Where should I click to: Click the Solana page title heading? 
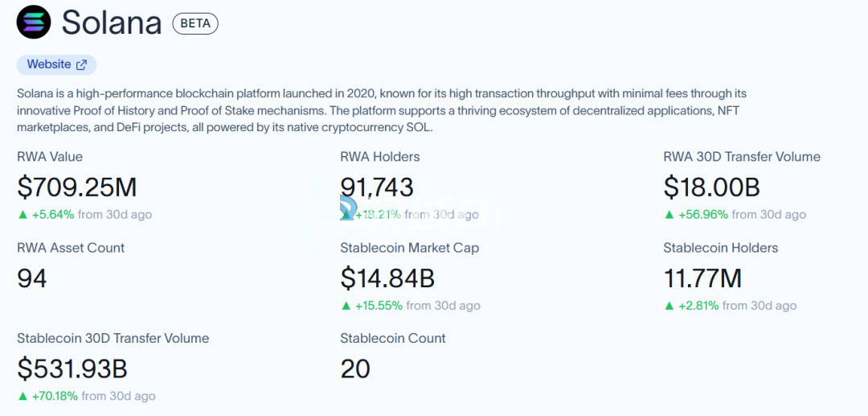click(112, 23)
